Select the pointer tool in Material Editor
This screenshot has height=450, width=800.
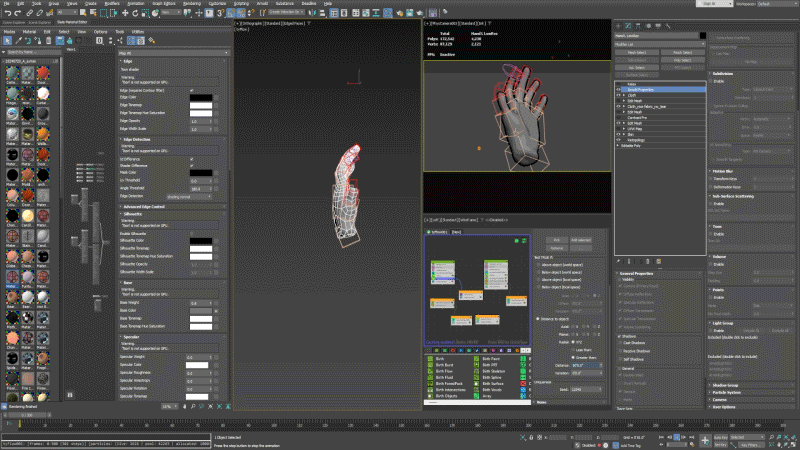(7, 39)
